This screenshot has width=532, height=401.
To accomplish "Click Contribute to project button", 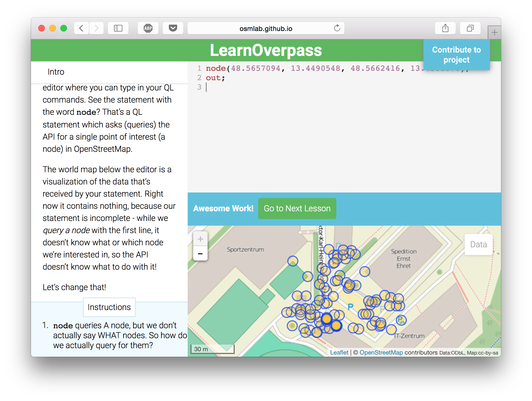I will [x=456, y=55].
